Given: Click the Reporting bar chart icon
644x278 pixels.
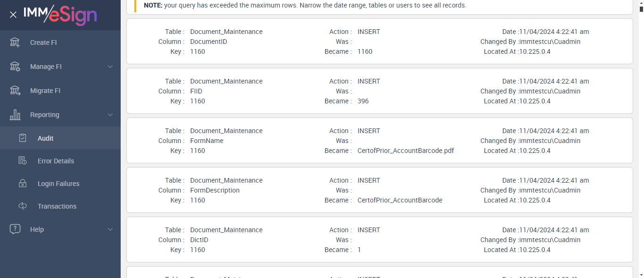Looking at the screenshot, I should click(15, 115).
